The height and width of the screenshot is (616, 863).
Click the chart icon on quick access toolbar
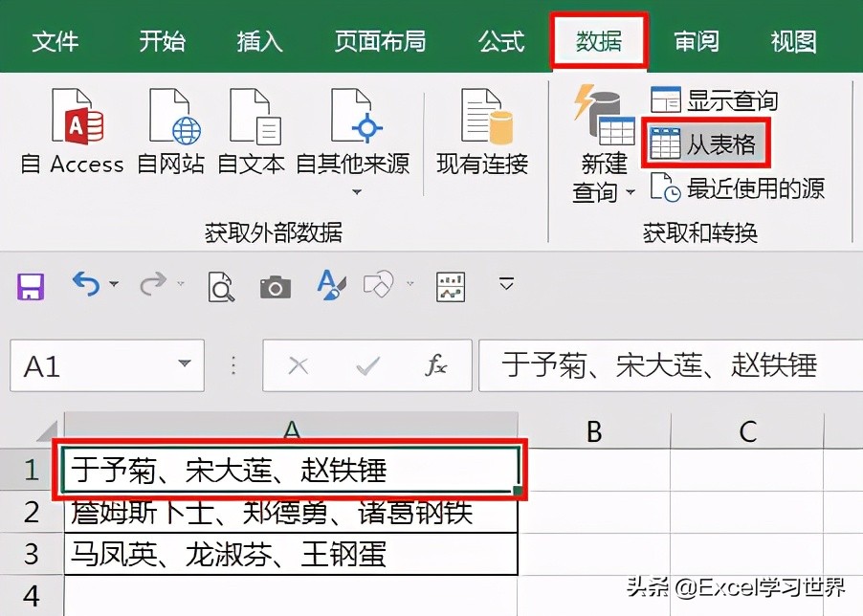[x=449, y=285]
